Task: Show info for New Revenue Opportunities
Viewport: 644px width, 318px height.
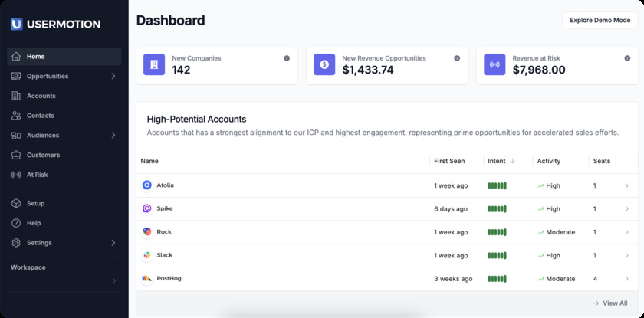Action: [x=457, y=58]
